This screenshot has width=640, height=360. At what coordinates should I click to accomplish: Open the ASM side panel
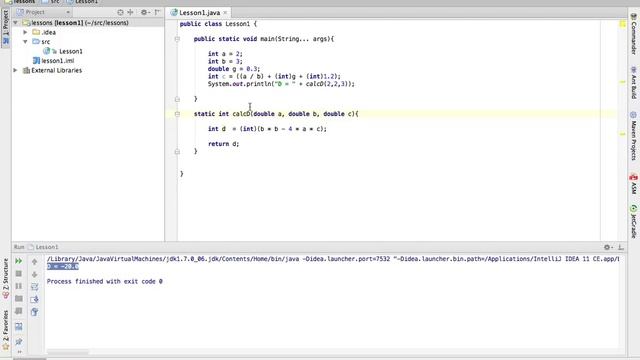coord(633,184)
